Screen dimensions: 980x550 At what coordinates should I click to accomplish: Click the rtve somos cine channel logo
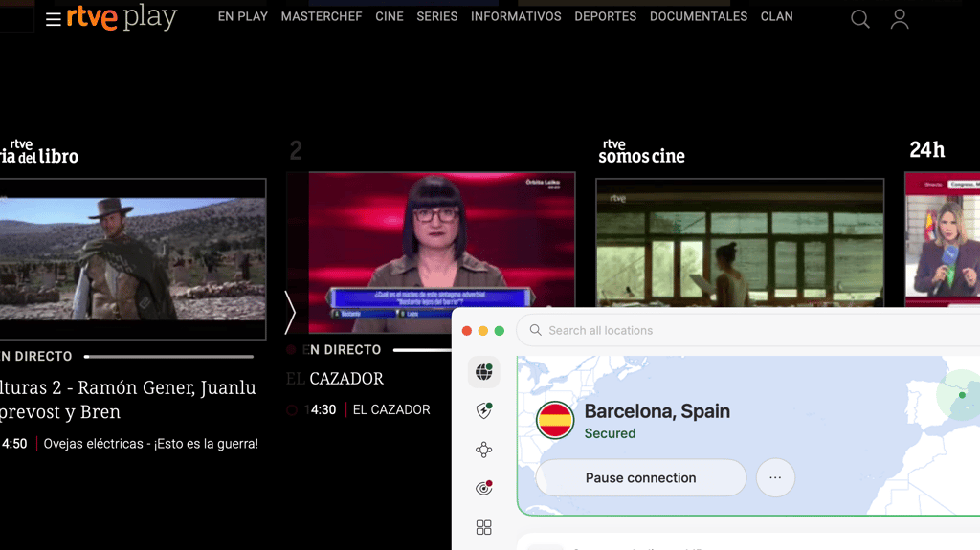click(x=641, y=151)
